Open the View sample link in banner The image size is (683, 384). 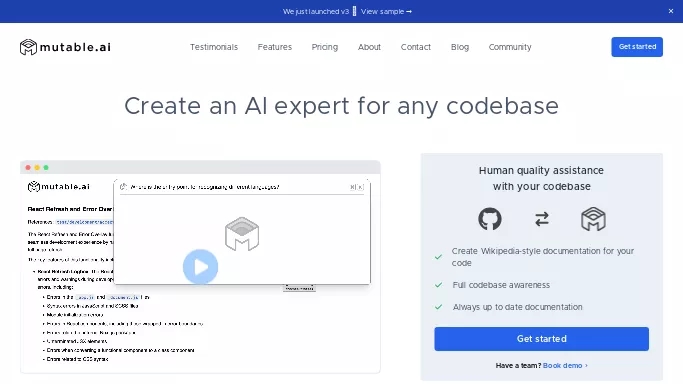click(x=386, y=11)
